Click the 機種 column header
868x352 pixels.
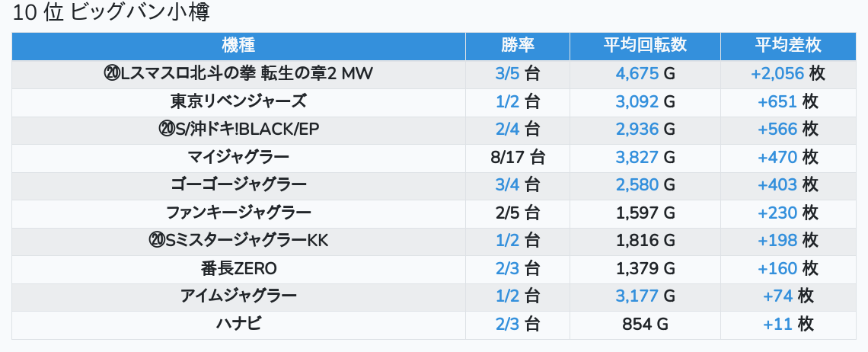[x=238, y=46]
